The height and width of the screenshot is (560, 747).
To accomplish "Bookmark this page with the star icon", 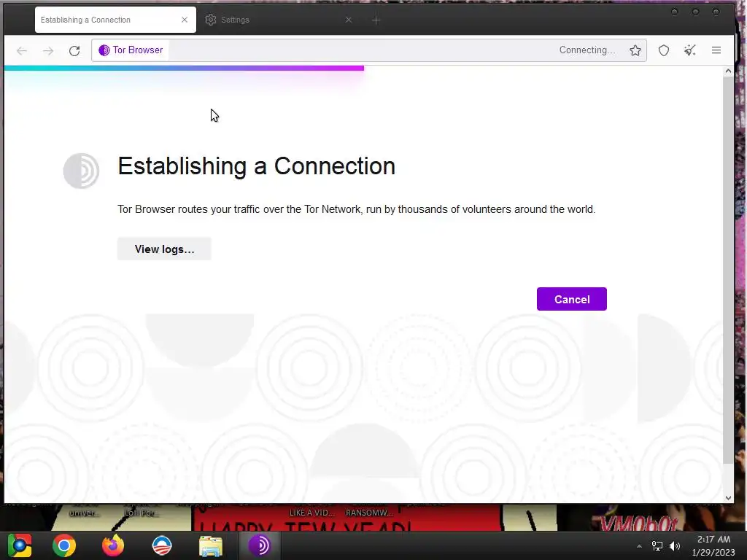I will coord(635,50).
